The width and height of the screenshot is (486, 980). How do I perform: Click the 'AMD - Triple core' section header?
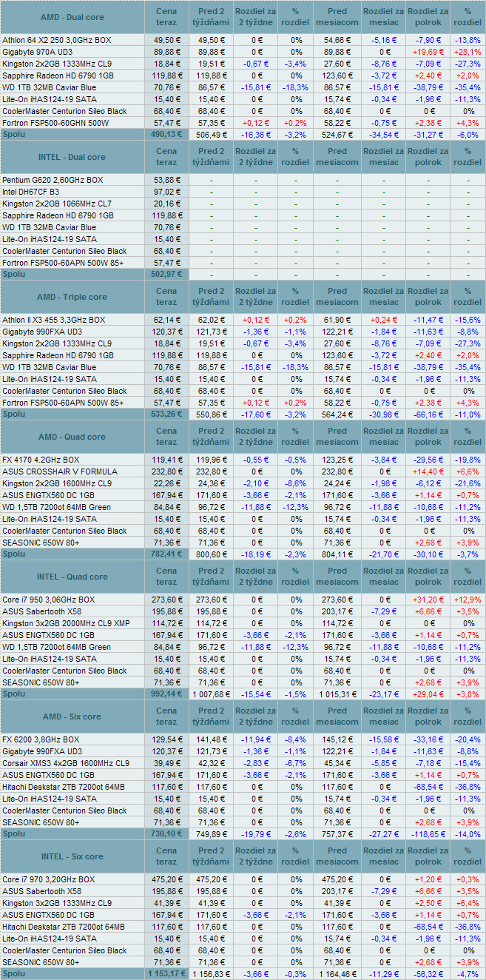point(72,297)
